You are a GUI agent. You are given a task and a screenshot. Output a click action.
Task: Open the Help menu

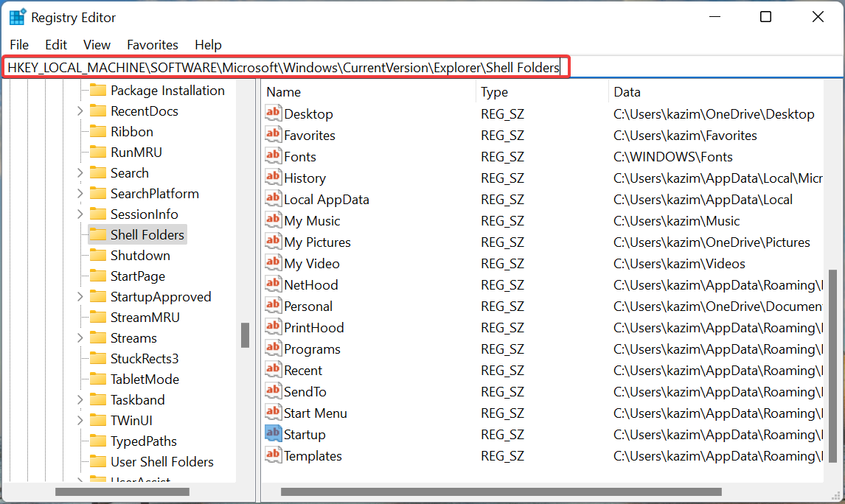coord(208,45)
